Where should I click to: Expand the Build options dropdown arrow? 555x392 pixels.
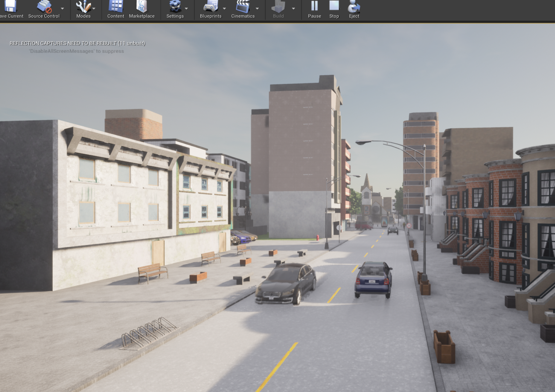pyautogui.click(x=293, y=9)
